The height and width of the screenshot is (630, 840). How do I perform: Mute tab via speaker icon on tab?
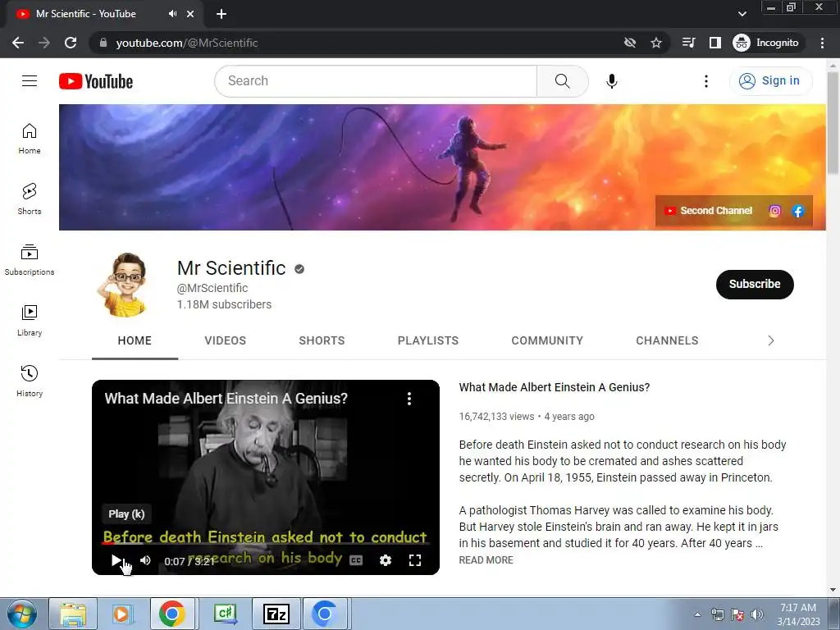tap(172, 14)
